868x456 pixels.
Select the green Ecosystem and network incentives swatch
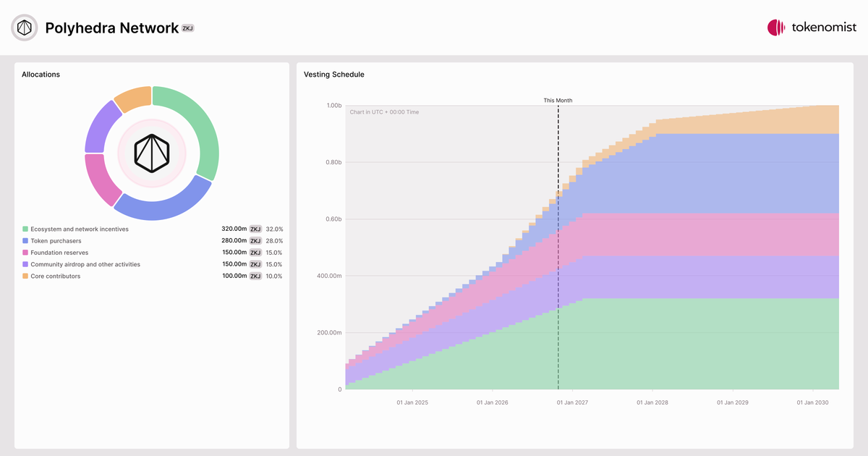[x=25, y=229]
